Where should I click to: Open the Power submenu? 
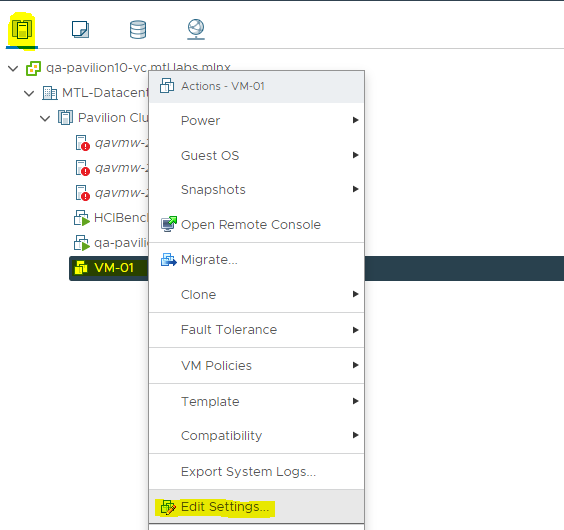point(256,121)
